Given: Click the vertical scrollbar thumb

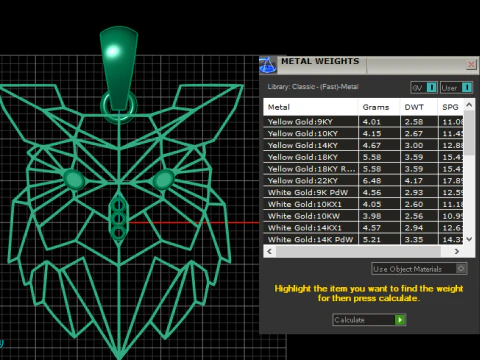Looking at the screenshot, I should click(x=469, y=133).
